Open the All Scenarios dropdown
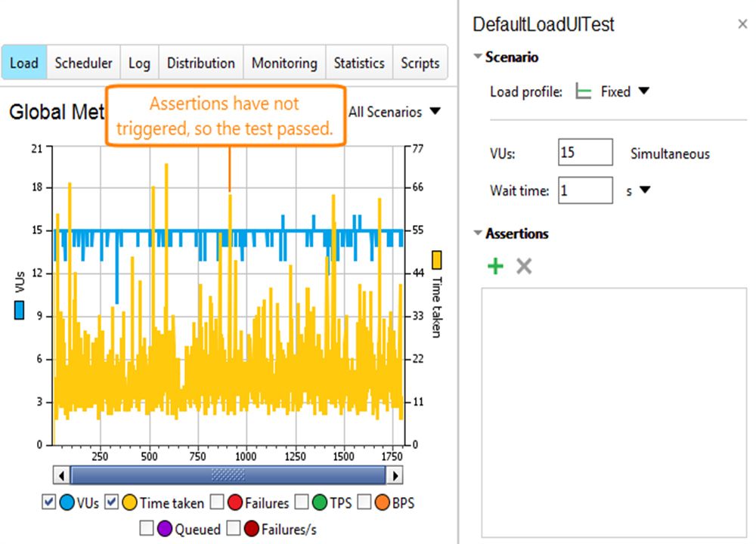 click(394, 112)
